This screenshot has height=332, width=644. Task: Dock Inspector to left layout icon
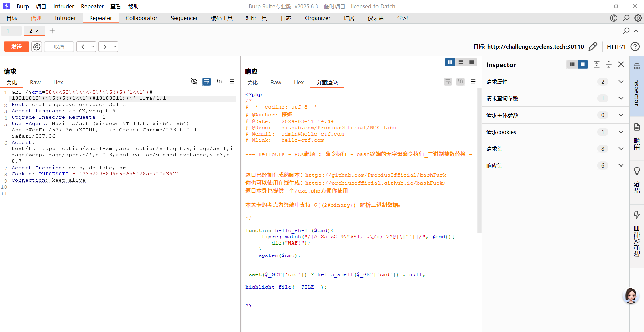click(x=572, y=64)
